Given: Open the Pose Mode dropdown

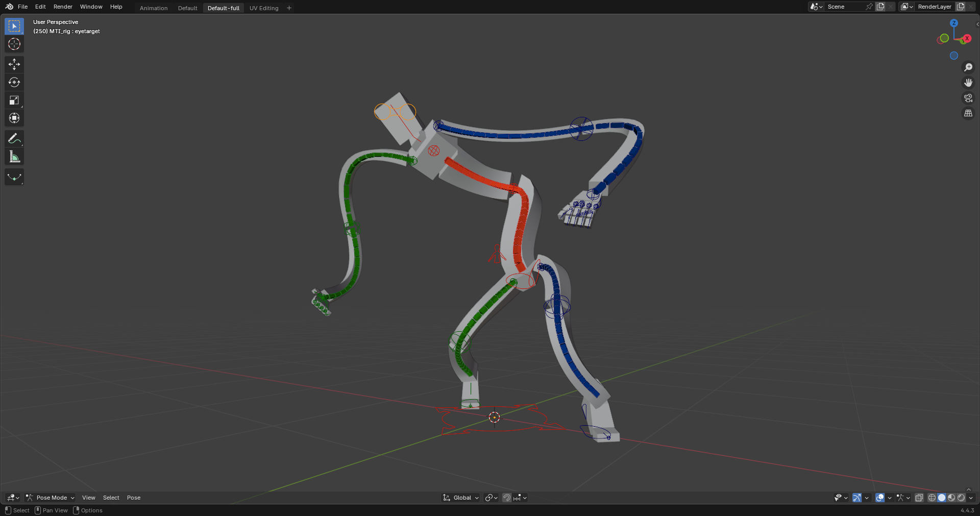Looking at the screenshot, I should [x=50, y=498].
